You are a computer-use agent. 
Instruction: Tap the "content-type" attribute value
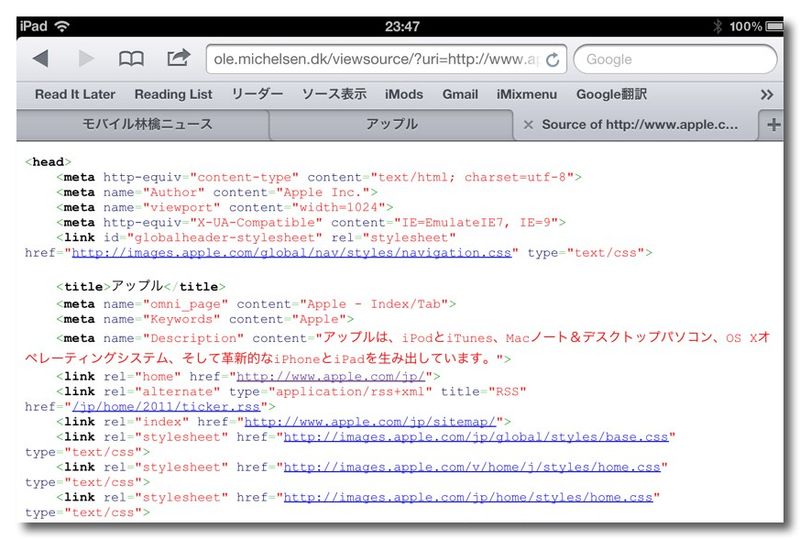244,177
